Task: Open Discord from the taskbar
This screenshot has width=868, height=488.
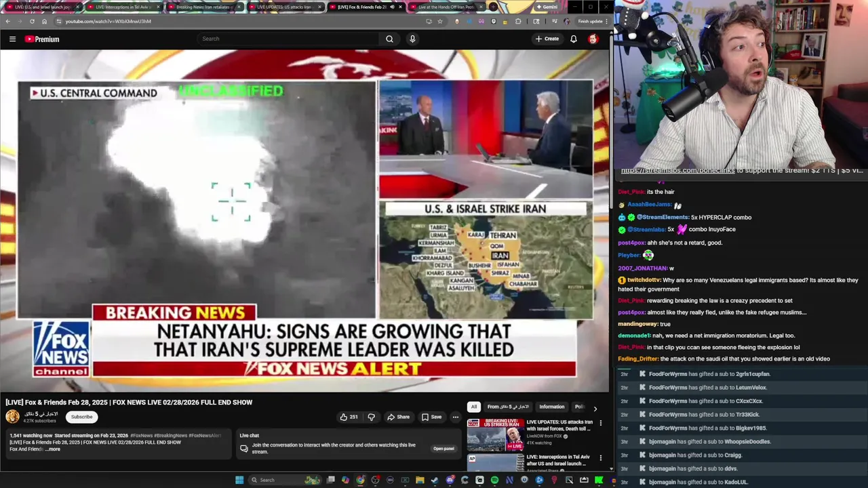Action: coord(450,480)
